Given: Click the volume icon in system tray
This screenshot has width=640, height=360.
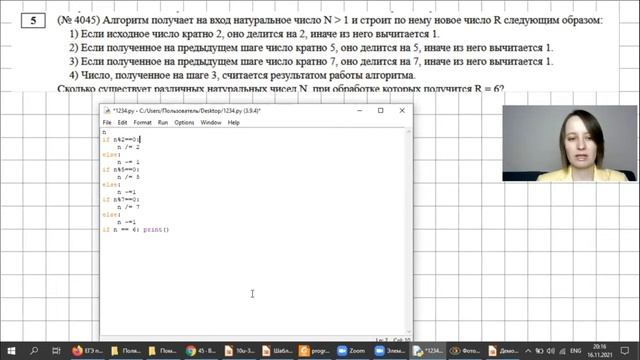Looking at the screenshot, I should [551, 351].
